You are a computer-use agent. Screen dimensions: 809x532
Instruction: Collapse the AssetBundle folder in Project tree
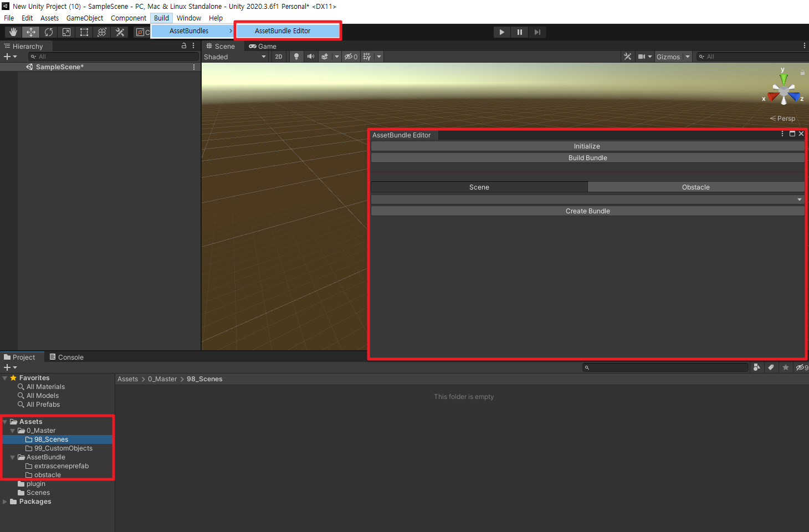click(x=13, y=457)
